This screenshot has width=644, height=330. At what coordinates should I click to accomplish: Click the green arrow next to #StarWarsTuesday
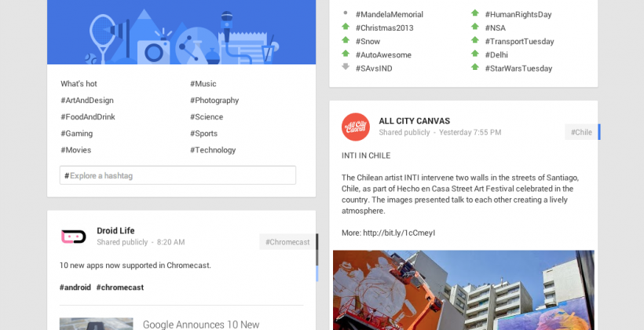[x=475, y=67]
